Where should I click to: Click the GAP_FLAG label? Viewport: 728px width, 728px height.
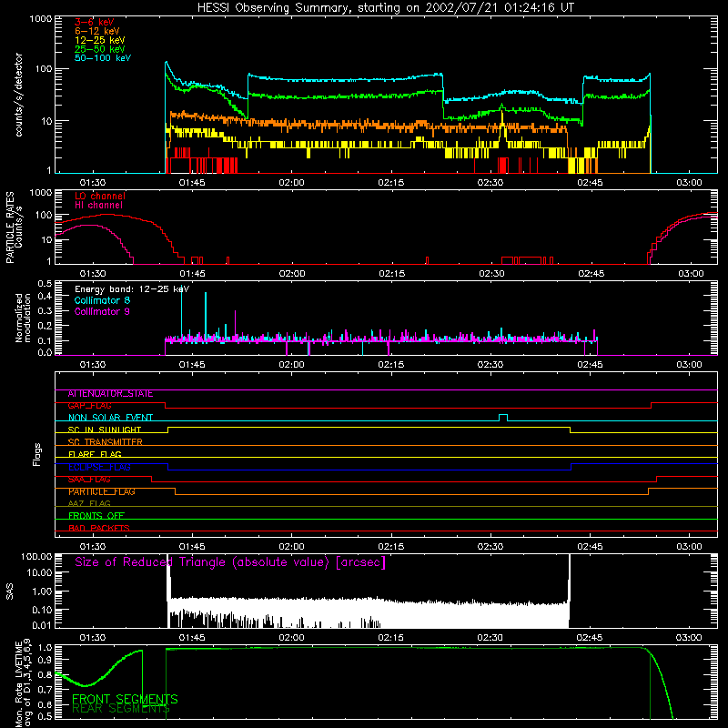click(89, 406)
